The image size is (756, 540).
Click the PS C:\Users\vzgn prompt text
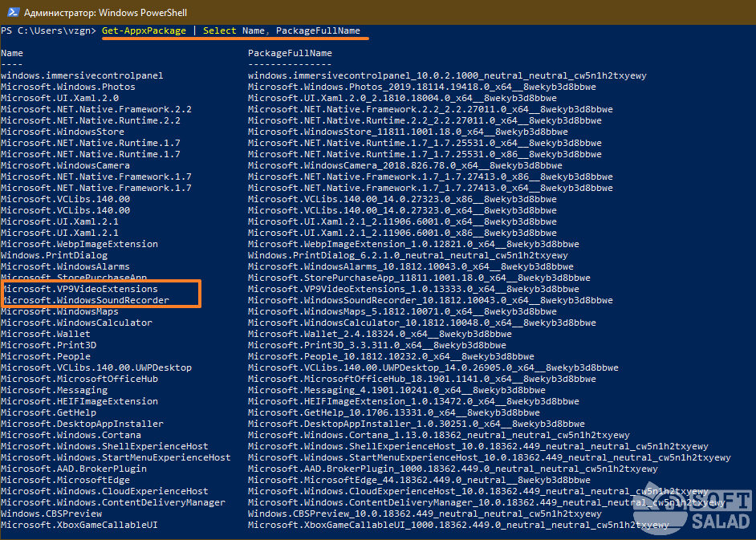(x=48, y=30)
